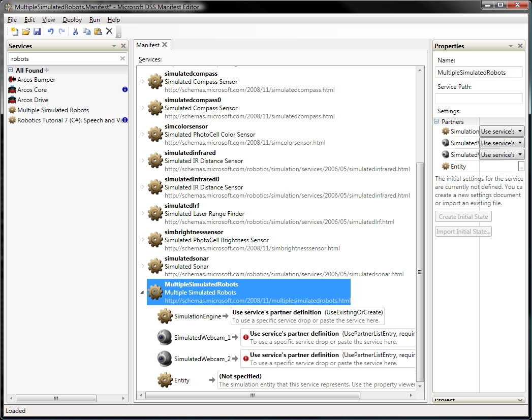Viewport: 532px width, 420px height.
Task: Collapse the Partners settings section
Action: (436, 121)
